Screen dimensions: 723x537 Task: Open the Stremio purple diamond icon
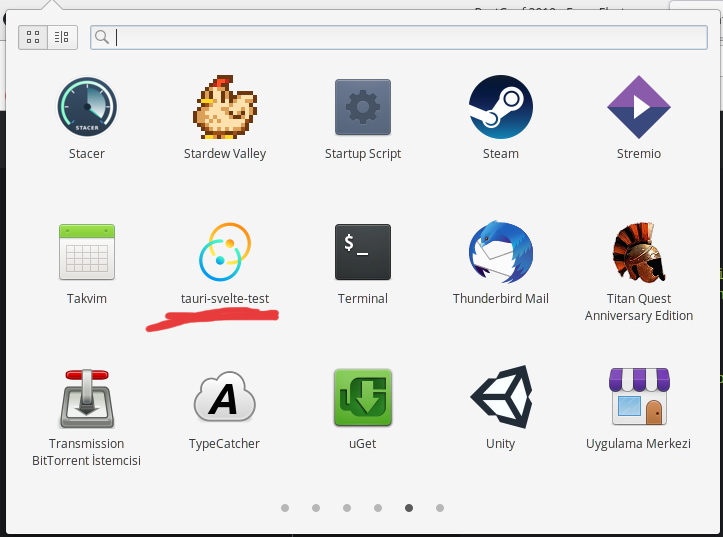point(639,107)
